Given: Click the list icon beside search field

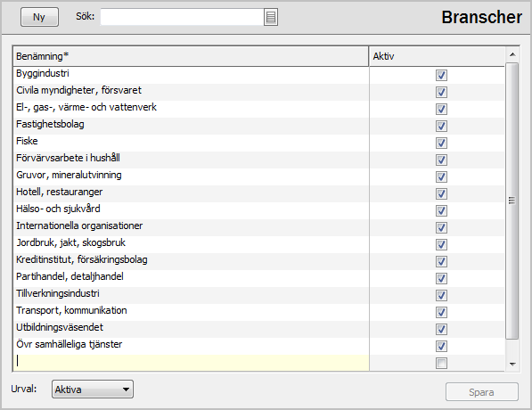Looking at the screenshot, I should pos(270,17).
